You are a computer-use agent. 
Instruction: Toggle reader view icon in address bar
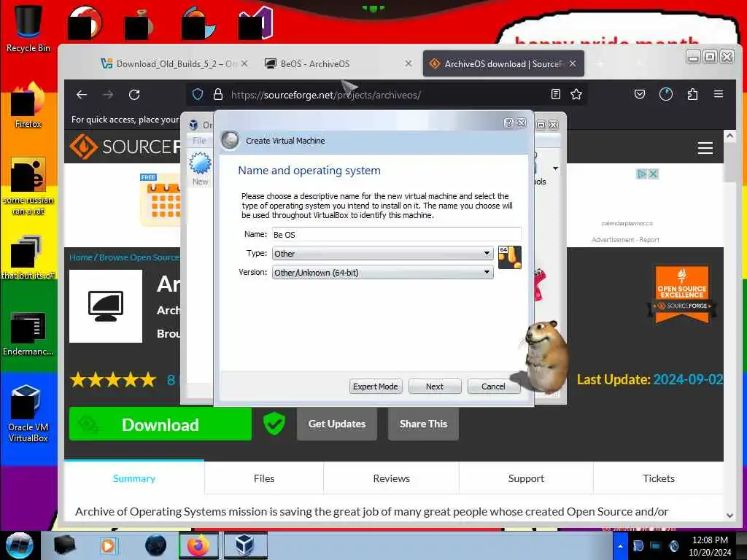coord(555,94)
